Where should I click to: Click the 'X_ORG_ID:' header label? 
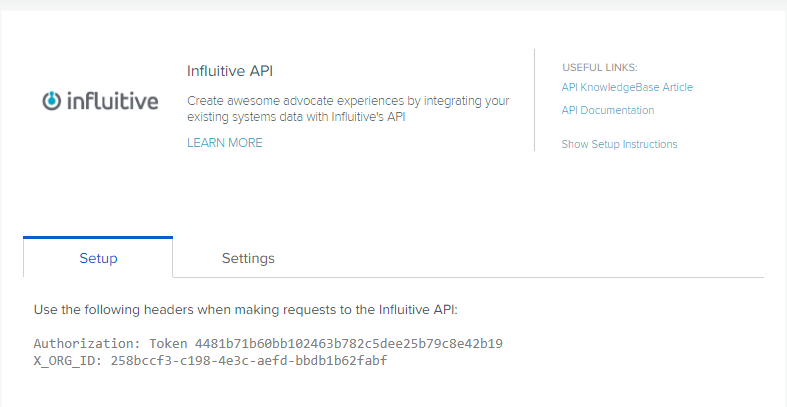(x=68, y=361)
